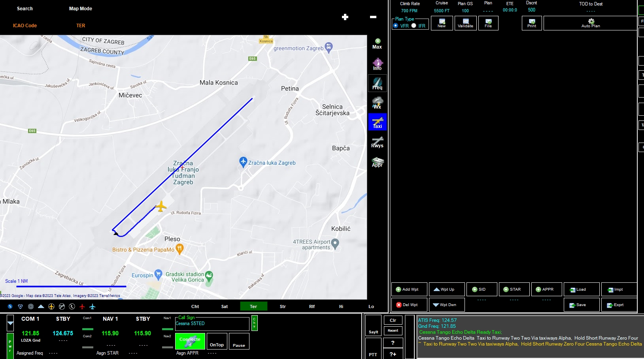Toggle the Pwr radio power switch
644x359 pixels.
click(10, 346)
